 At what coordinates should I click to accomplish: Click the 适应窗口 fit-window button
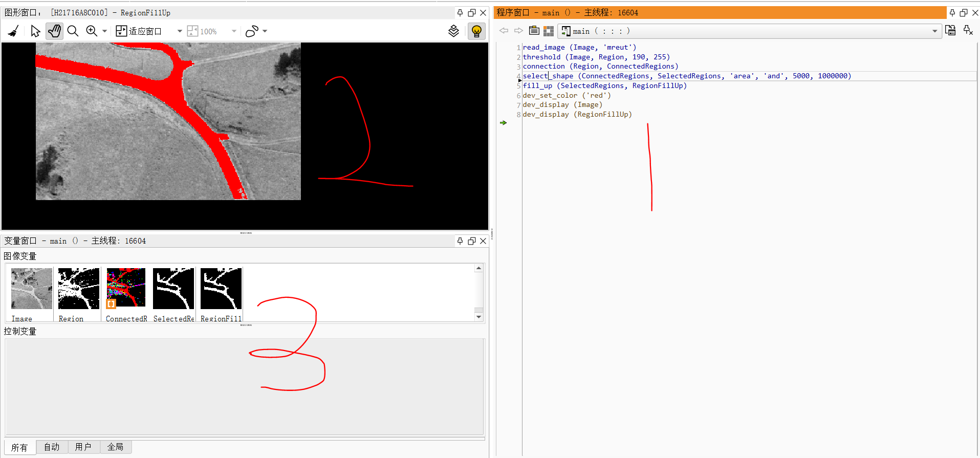139,31
